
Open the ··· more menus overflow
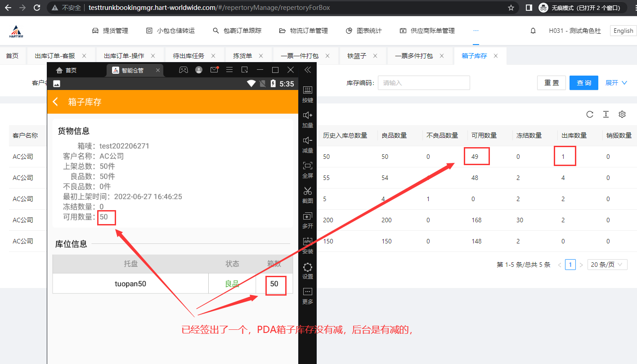476,31
